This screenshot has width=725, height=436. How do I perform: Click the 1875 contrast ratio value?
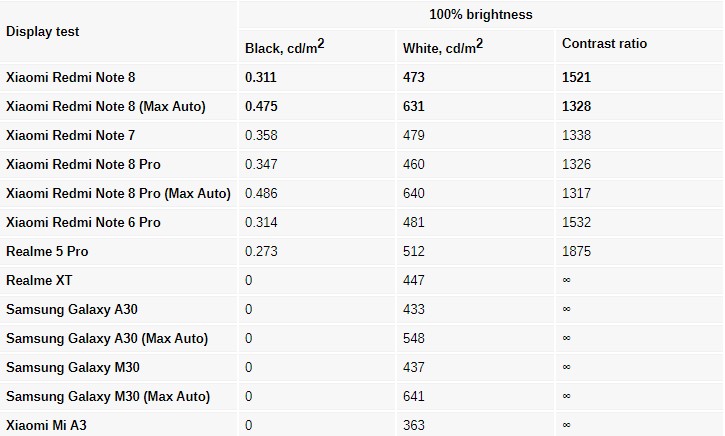click(x=577, y=251)
